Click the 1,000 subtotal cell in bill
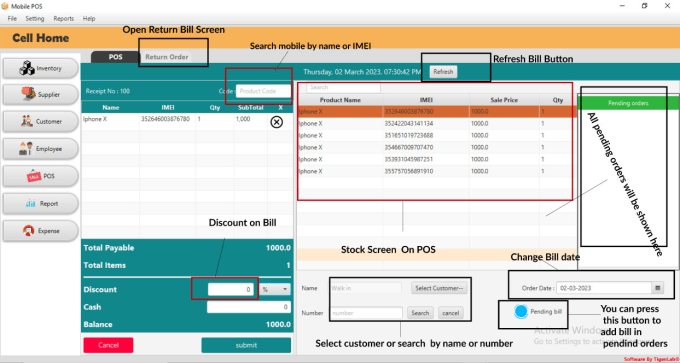 [x=243, y=119]
